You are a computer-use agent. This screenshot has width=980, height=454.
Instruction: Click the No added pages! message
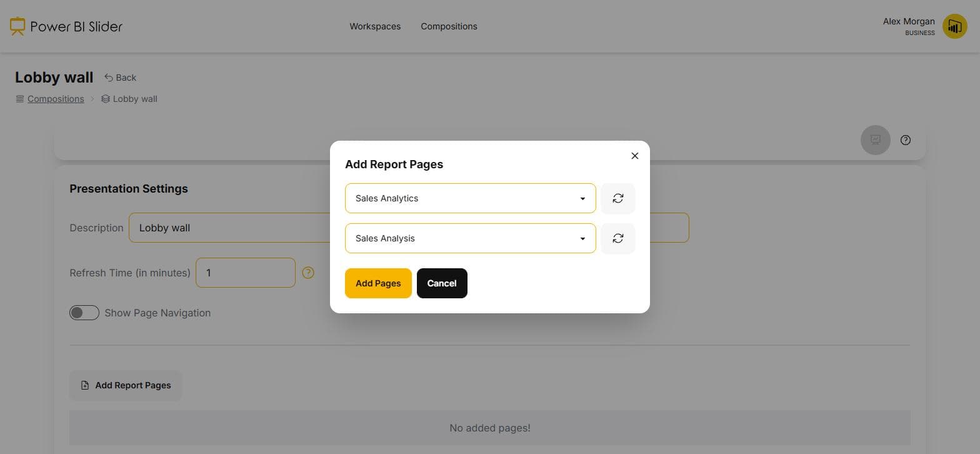coord(490,428)
